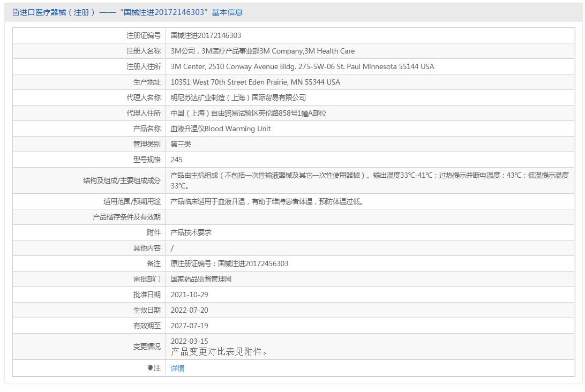Image resolution: width=585 pixels, height=392 pixels.
Task: Click the 管理类别 label
Action: 147,144
